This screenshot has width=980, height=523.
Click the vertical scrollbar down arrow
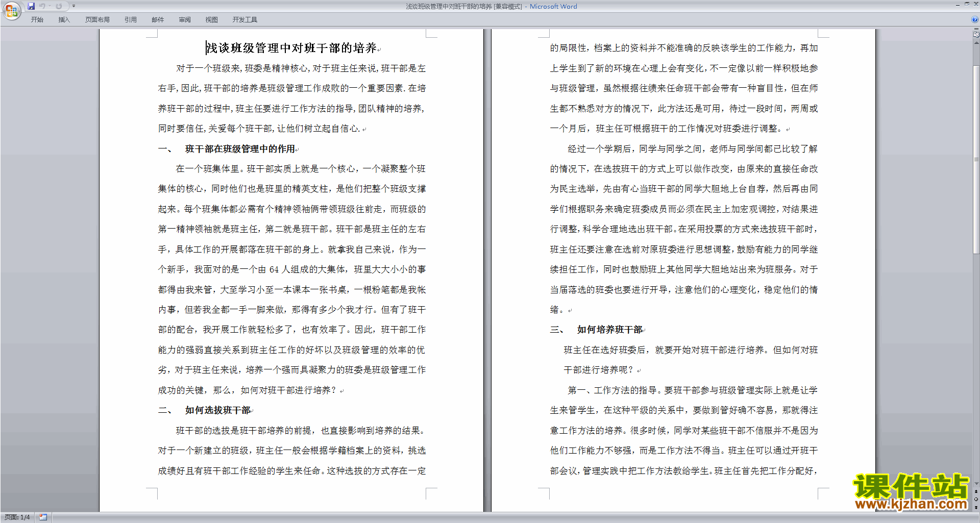[x=976, y=483]
